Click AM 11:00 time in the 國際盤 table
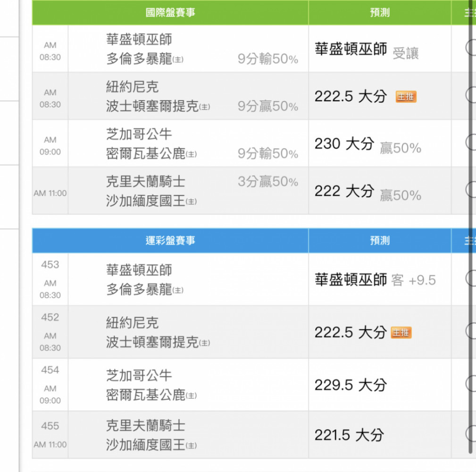The height and width of the screenshot is (472, 476). 50,193
